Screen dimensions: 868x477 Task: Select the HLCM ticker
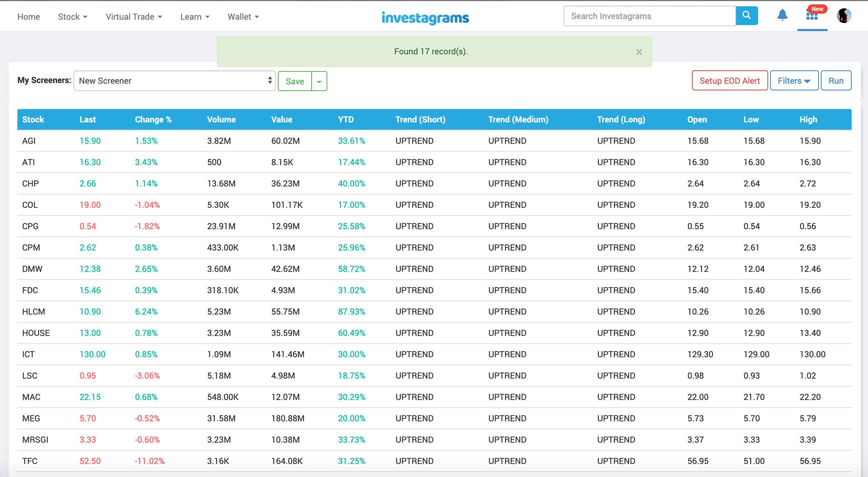click(x=33, y=312)
